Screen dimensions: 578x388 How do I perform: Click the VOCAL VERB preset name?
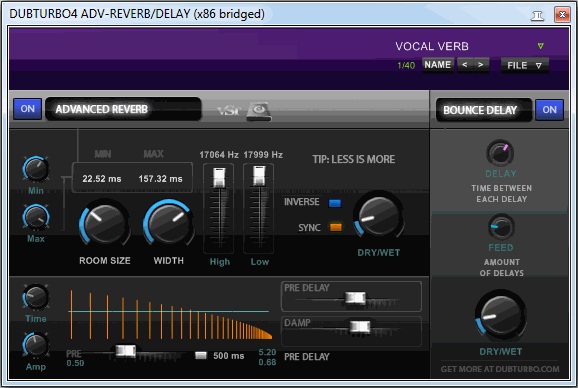[432, 46]
